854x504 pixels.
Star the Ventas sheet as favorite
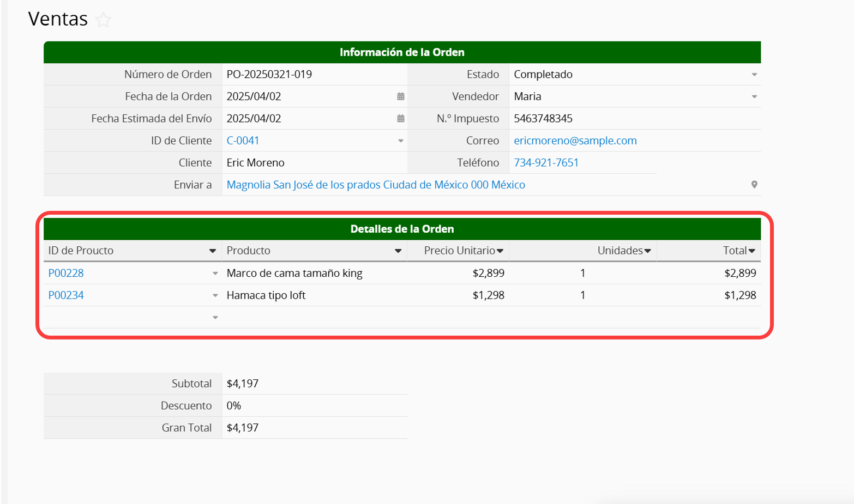tap(103, 20)
